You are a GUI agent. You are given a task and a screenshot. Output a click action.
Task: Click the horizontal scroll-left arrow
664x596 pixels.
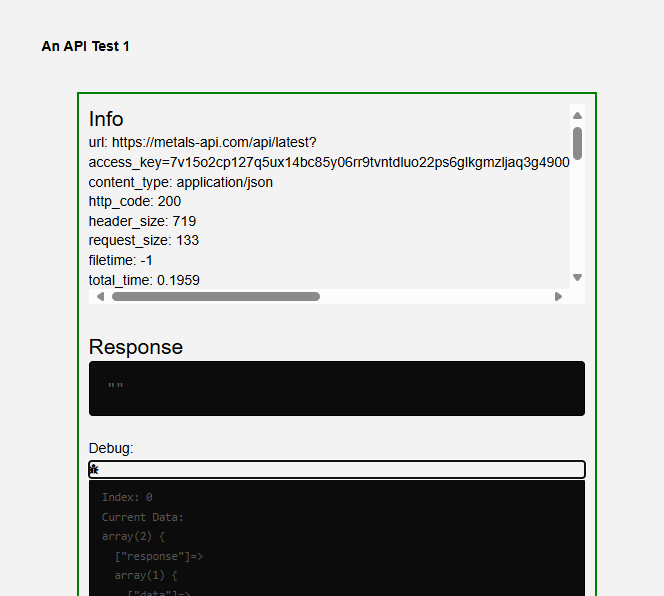point(99,296)
